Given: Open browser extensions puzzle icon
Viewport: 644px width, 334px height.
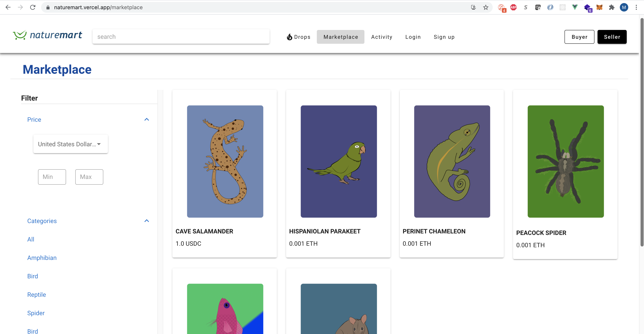Looking at the screenshot, I should click(x=612, y=7).
